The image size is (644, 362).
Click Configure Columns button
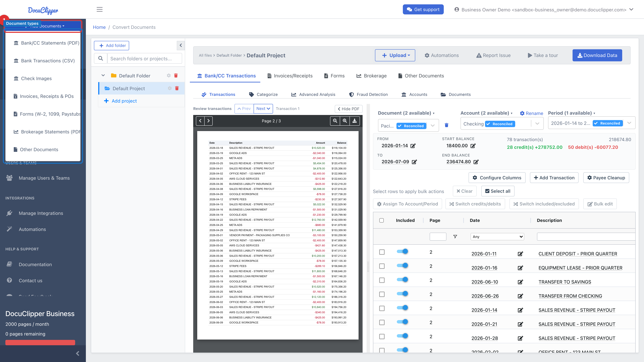(x=497, y=178)
